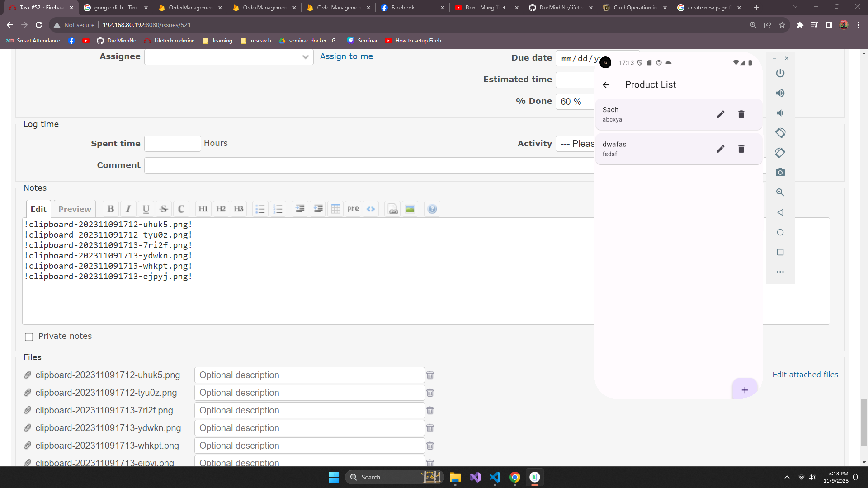Delete the dwafas product with trash icon

coord(741,149)
